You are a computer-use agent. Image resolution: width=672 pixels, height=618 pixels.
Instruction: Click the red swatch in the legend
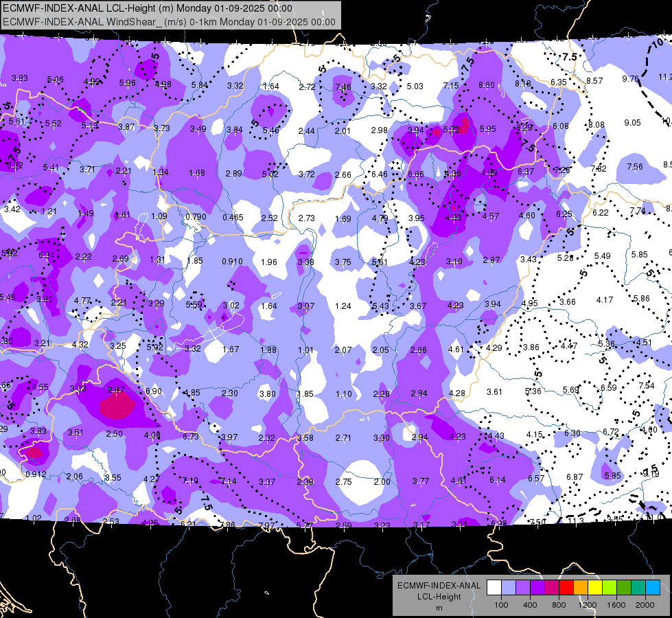pyautogui.click(x=566, y=588)
